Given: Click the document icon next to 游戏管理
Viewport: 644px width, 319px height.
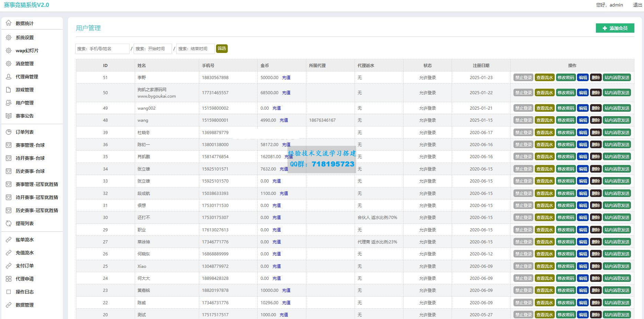Looking at the screenshot, I should coord(9,90).
